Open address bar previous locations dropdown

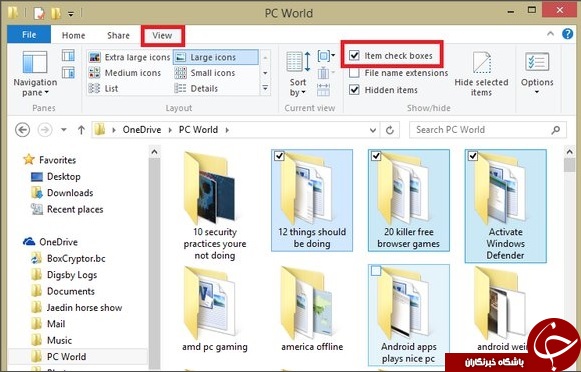(373, 130)
